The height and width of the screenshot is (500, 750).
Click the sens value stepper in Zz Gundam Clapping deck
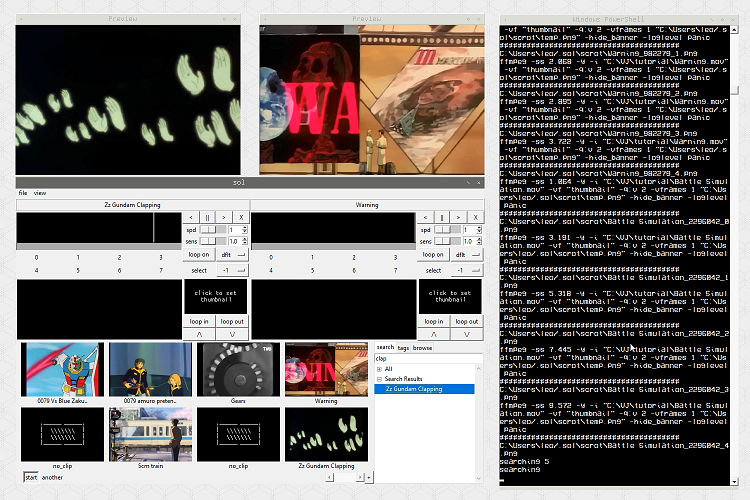coord(244,241)
